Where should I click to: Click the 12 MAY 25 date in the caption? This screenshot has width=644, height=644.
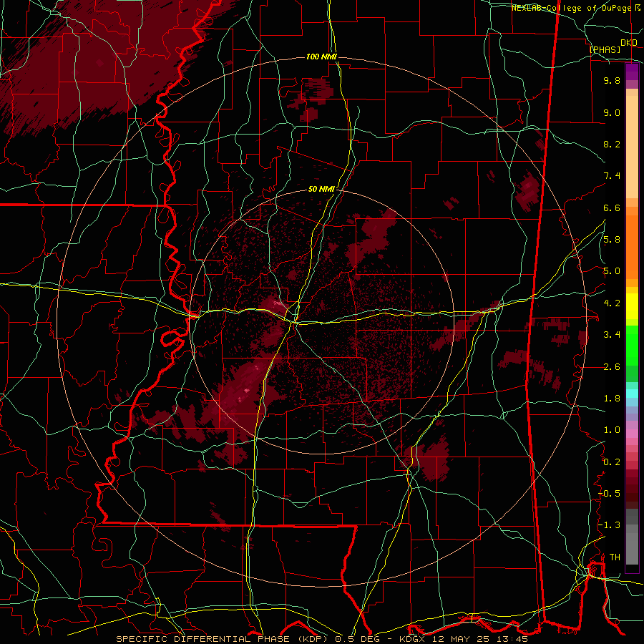point(461,639)
